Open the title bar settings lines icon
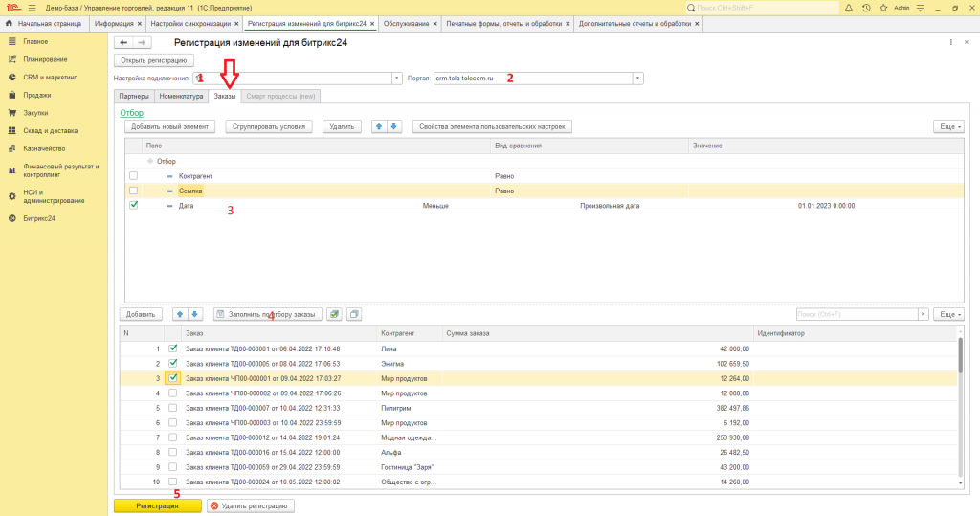This screenshot has width=980, height=516. 920,8
